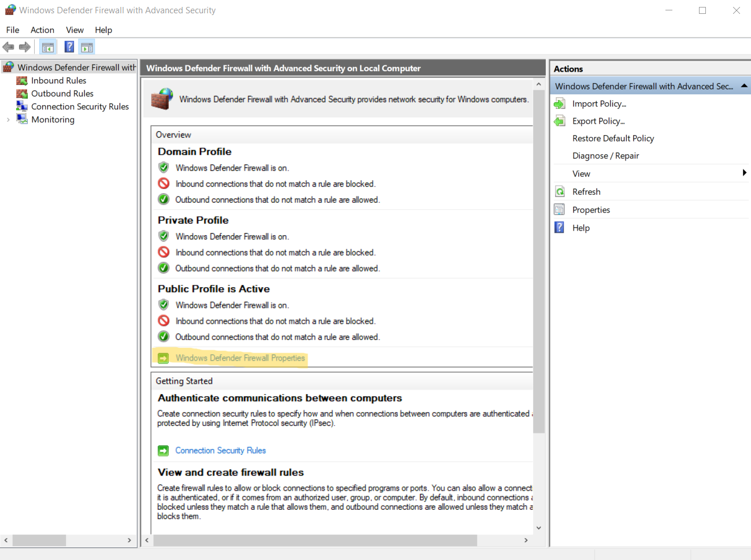Open the Action menu
The image size is (751, 560).
point(42,30)
